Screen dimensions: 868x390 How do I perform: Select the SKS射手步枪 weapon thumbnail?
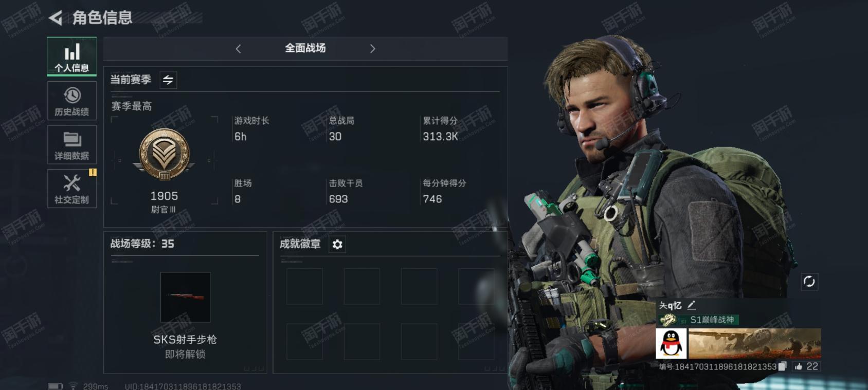pyautogui.click(x=185, y=297)
